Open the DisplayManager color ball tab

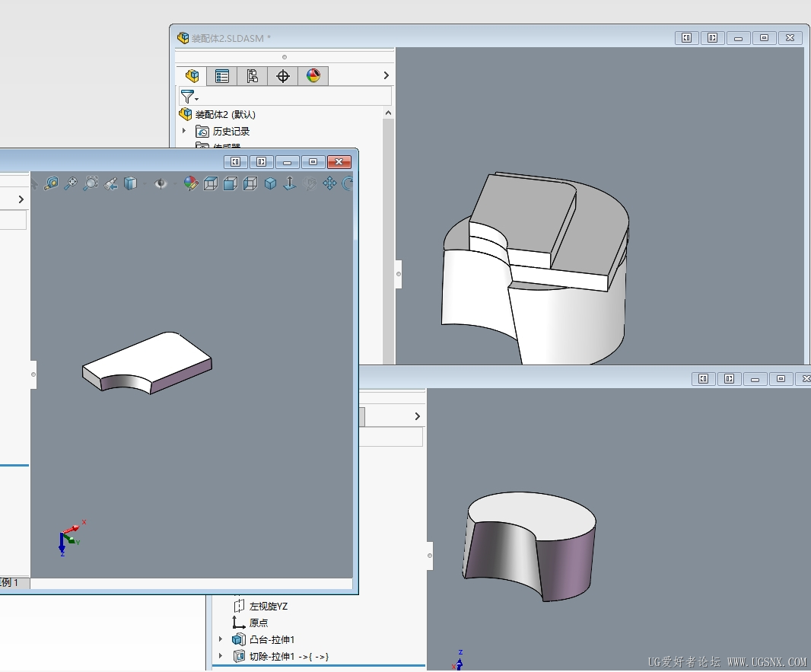(x=313, y=76)
